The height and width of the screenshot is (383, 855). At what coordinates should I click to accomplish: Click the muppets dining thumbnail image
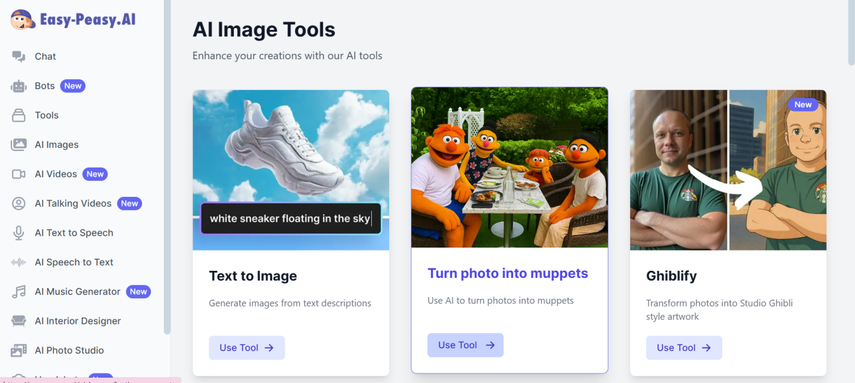pyautogui.click(x=509, y=167)
